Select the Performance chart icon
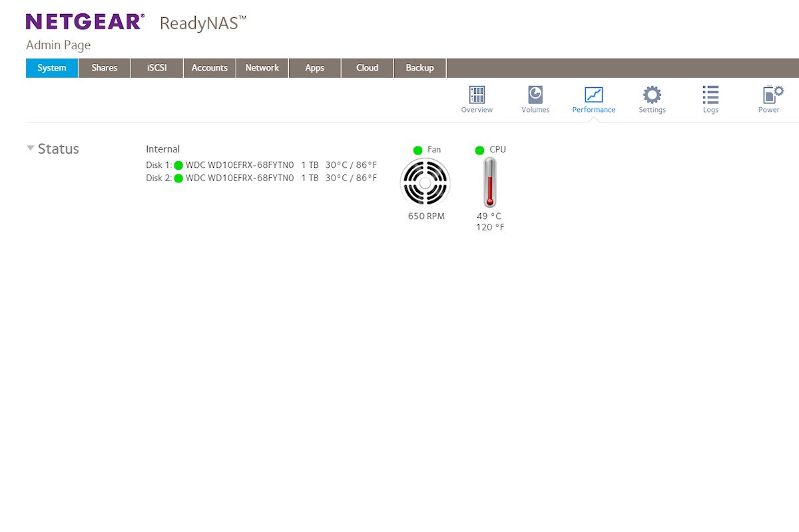Screen dimensions: 799x532 coord(593,95)
